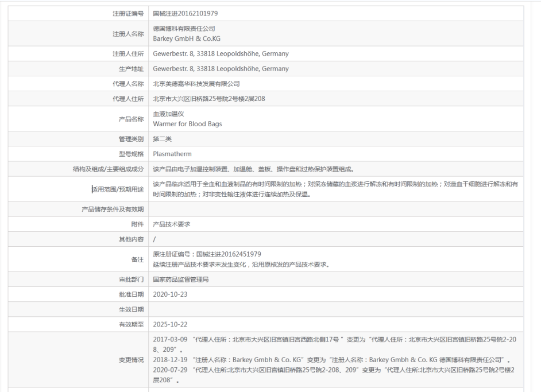
Task: Click the 适用范围/预期用途 label
Action: (118, 189)
